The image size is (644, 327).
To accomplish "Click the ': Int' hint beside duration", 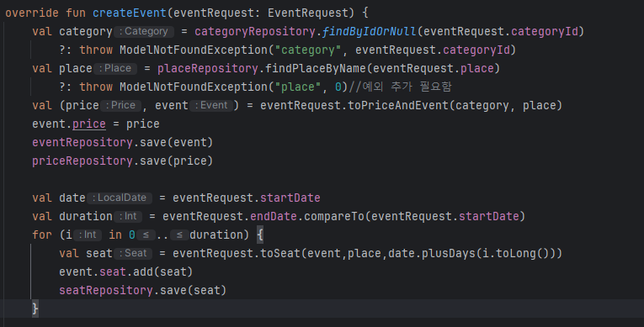I will 128,216.
